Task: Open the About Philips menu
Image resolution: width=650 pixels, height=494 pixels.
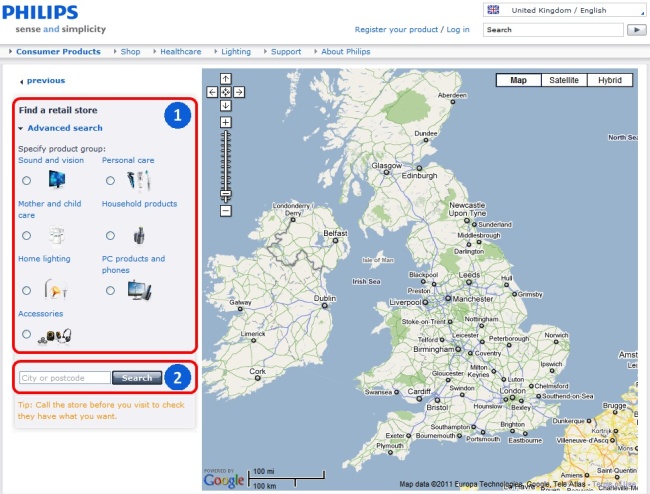Action: click(x=346, y=51)
